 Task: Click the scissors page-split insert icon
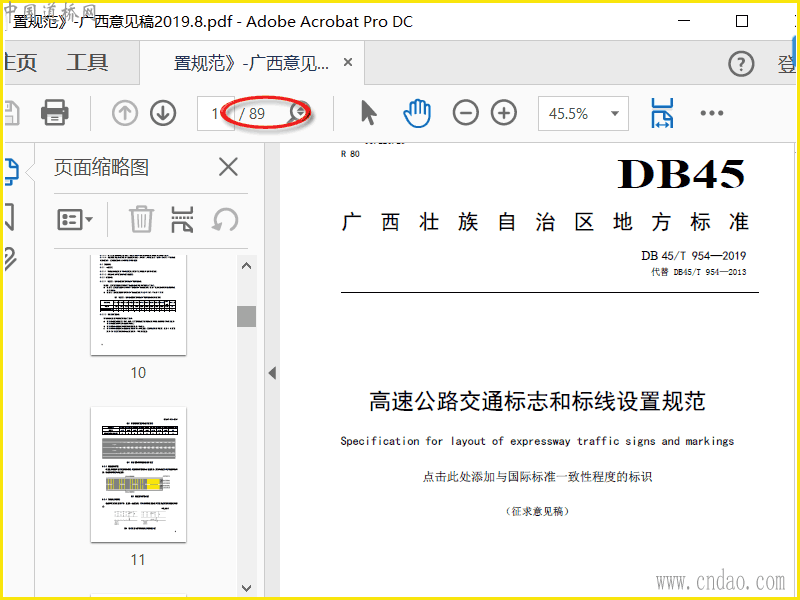click(182, 219)
